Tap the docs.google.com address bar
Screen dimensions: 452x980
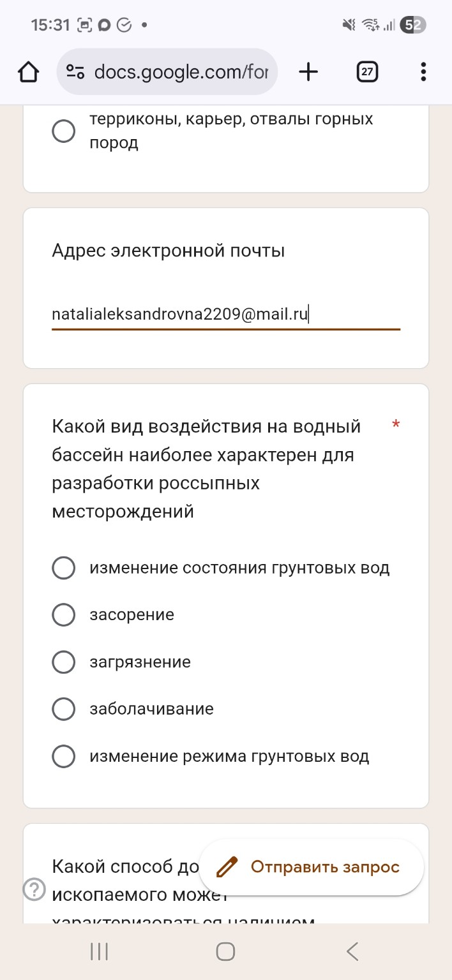[182, 71]
